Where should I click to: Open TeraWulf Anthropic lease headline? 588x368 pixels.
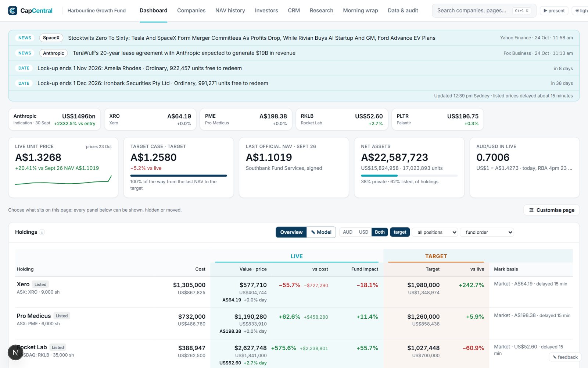(x=184, y=53)
